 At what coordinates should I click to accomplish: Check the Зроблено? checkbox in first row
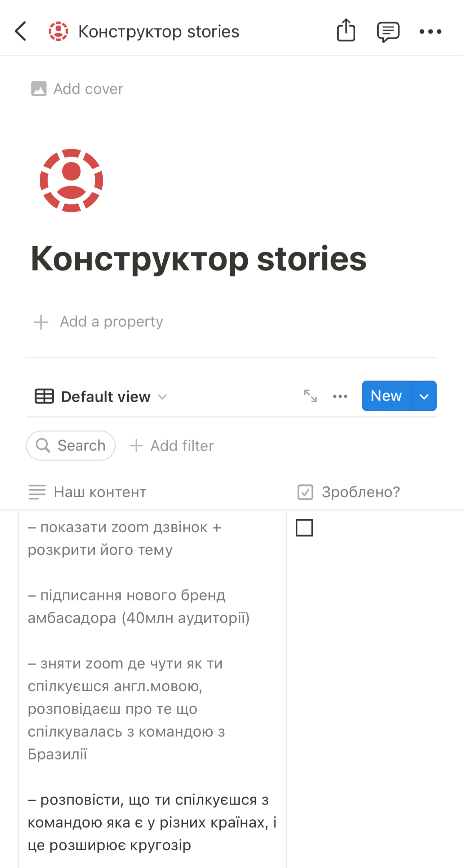pyautogui.click(x=304, y=528)
